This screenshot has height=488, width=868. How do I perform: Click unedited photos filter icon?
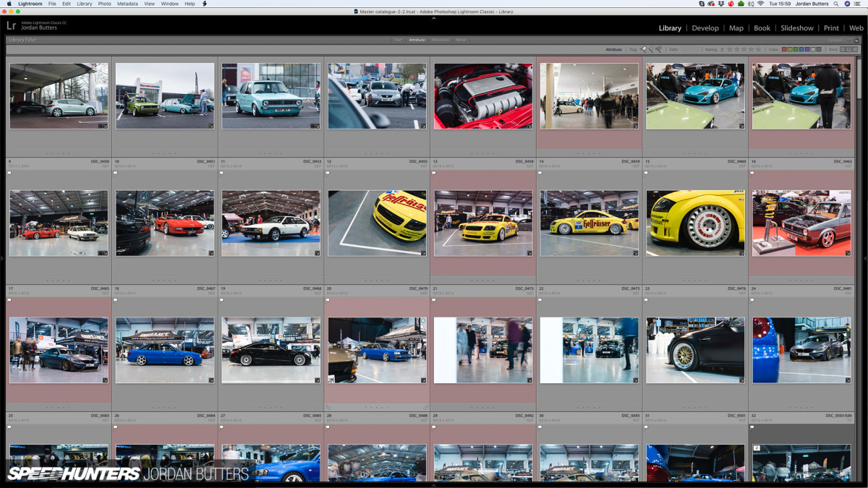(x=695, y=49)
